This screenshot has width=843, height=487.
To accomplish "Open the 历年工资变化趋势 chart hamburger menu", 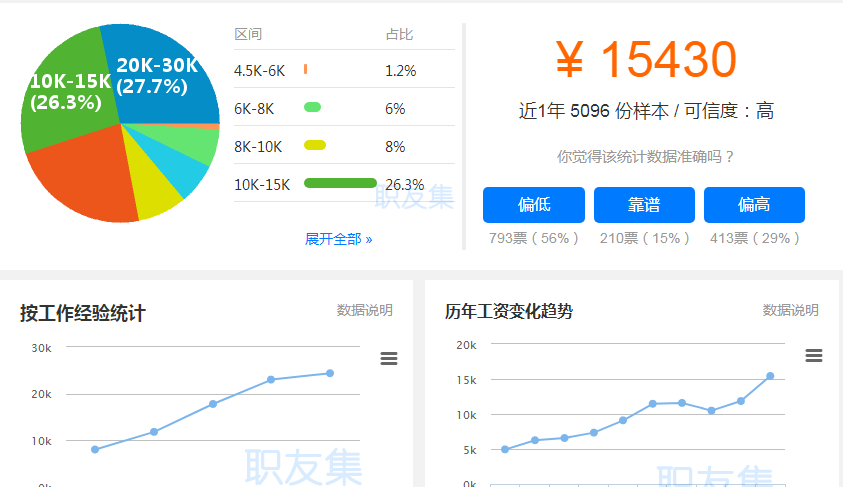I will coord(814,356).
